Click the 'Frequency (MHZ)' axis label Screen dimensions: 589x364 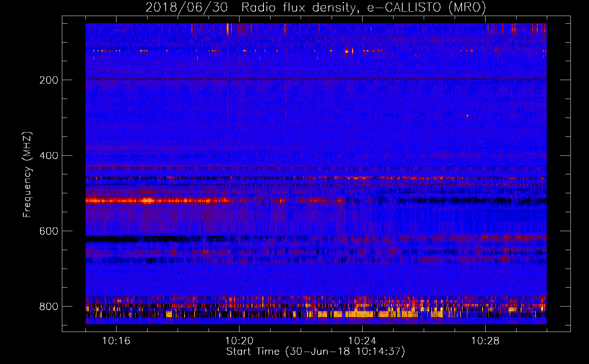coord(27,175)
